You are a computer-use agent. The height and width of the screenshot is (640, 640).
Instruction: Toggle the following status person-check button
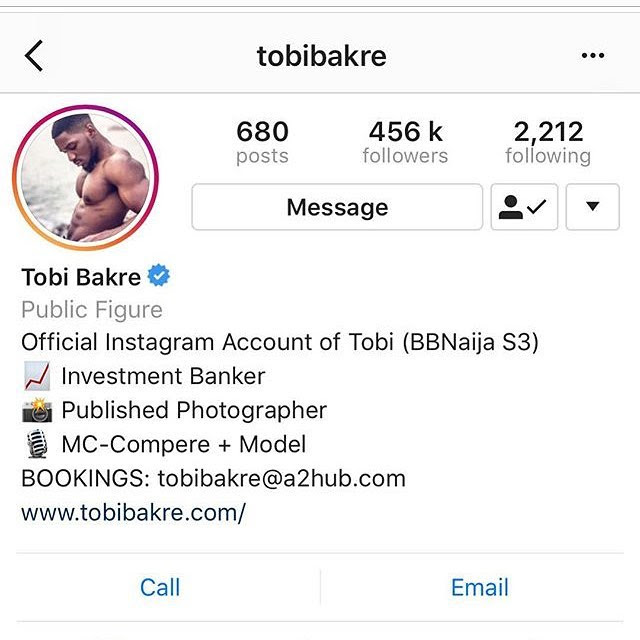[524, 207]
